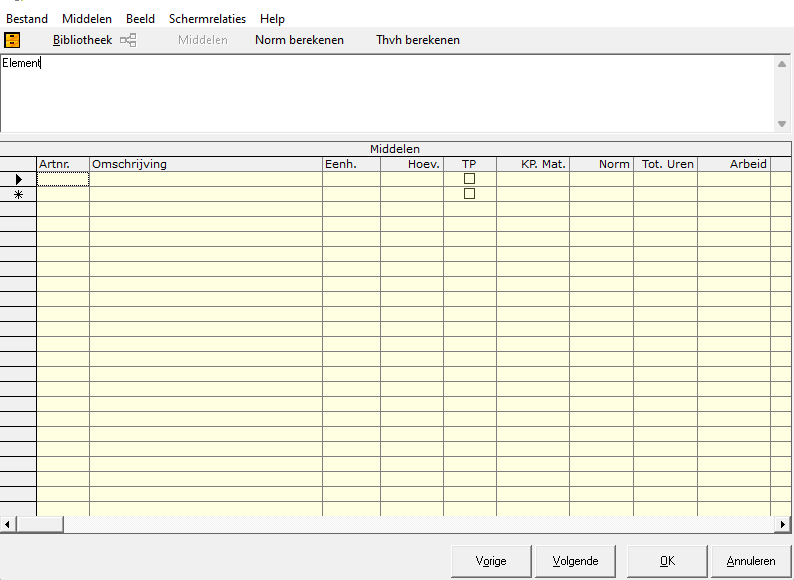Click the horizontal scrollbar thumb
The height and width of the screenshot is (580, 794).
click(40, 524)
